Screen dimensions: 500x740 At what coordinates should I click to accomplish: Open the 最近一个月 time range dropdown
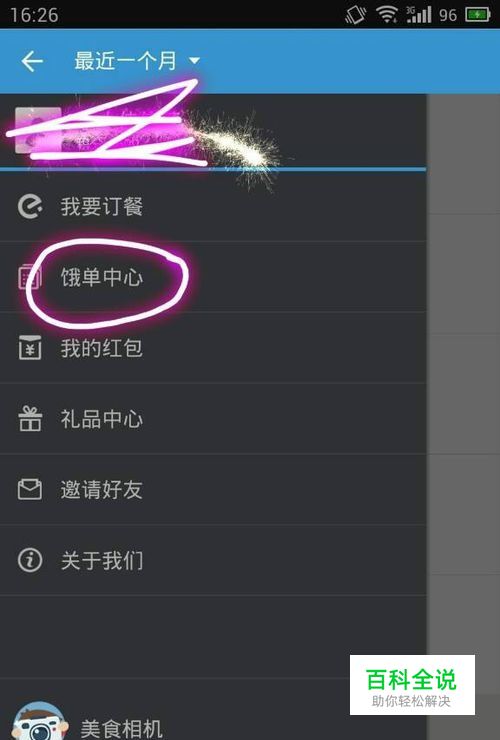(137, 61)
